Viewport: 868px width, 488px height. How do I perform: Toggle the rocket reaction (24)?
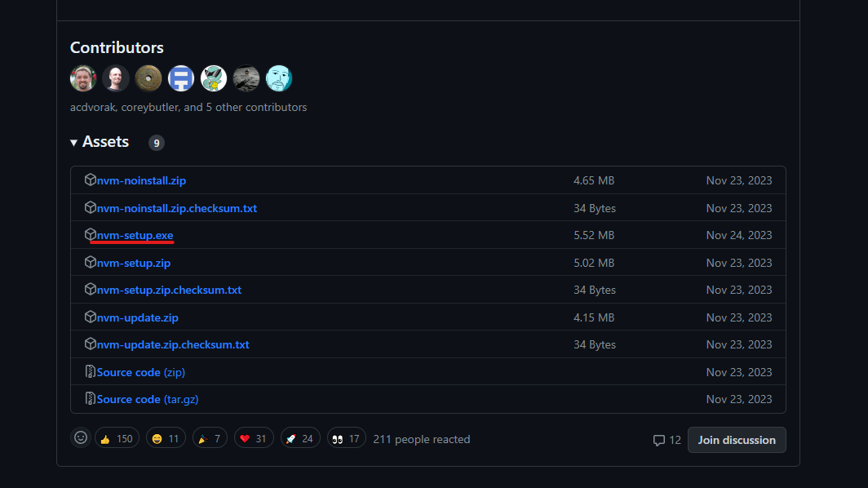pyautogui.click(x=300, y=439)
